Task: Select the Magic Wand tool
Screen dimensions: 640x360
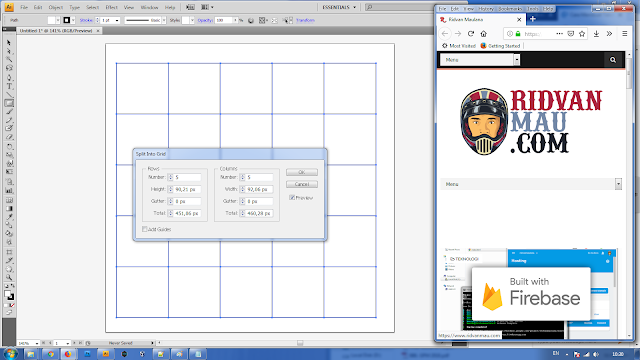Action: [x=9, y=60]
